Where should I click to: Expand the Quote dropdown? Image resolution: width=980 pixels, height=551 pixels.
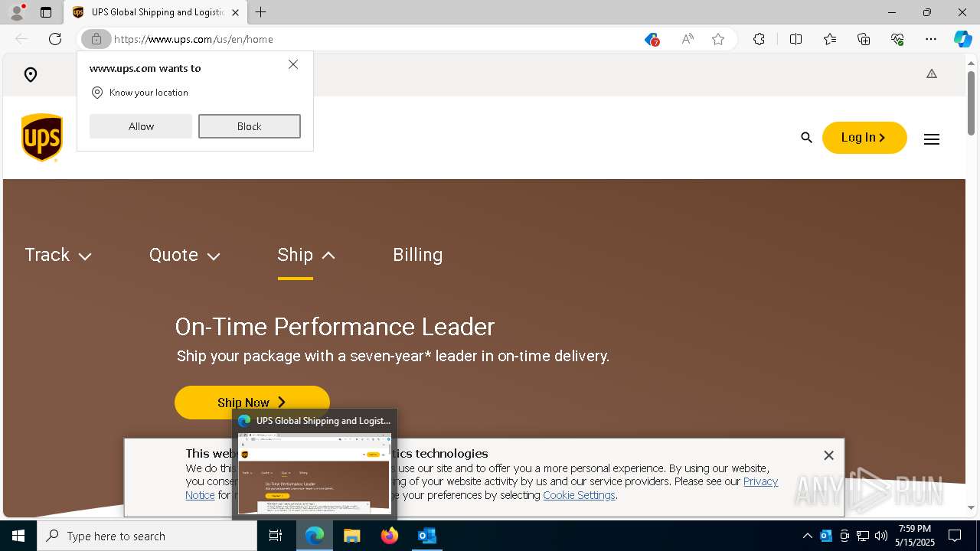(x=185, y=256)
